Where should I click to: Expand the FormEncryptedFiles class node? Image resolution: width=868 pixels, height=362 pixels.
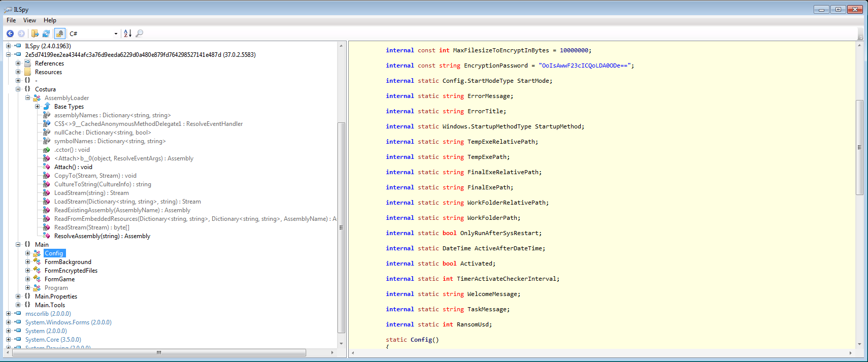point(28,271)
